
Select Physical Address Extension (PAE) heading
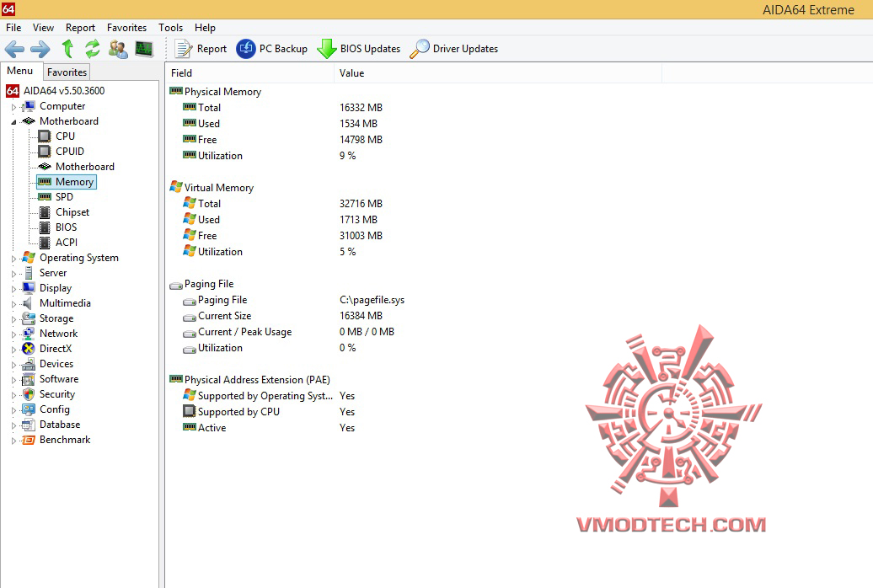(x=257, y=380)
